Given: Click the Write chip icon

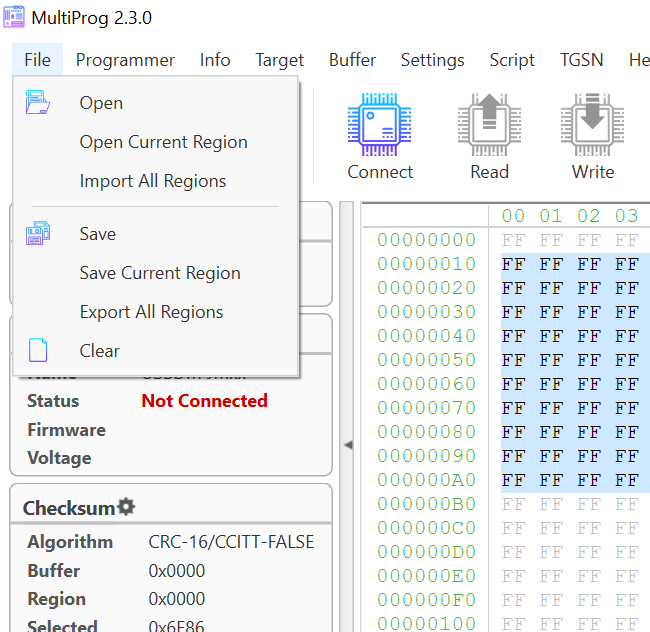Looking at the screenshot, I should click(x=592, y=124).
